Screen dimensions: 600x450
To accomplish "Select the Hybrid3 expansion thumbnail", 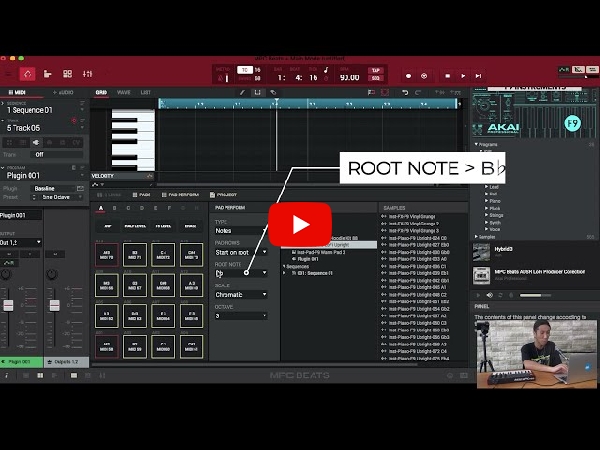I will [x=481, y=252].
